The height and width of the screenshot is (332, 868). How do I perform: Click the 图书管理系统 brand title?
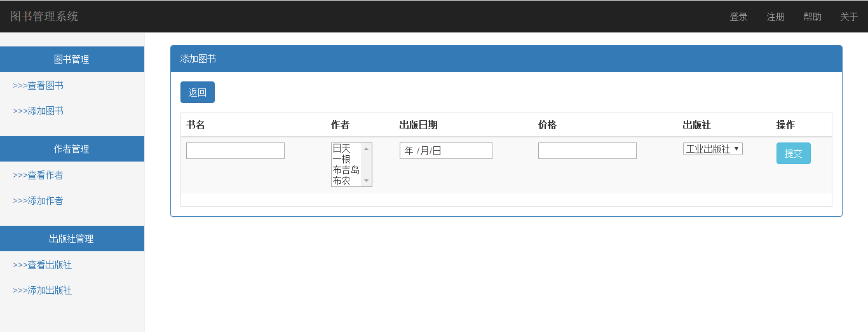(x=44, y=16)
